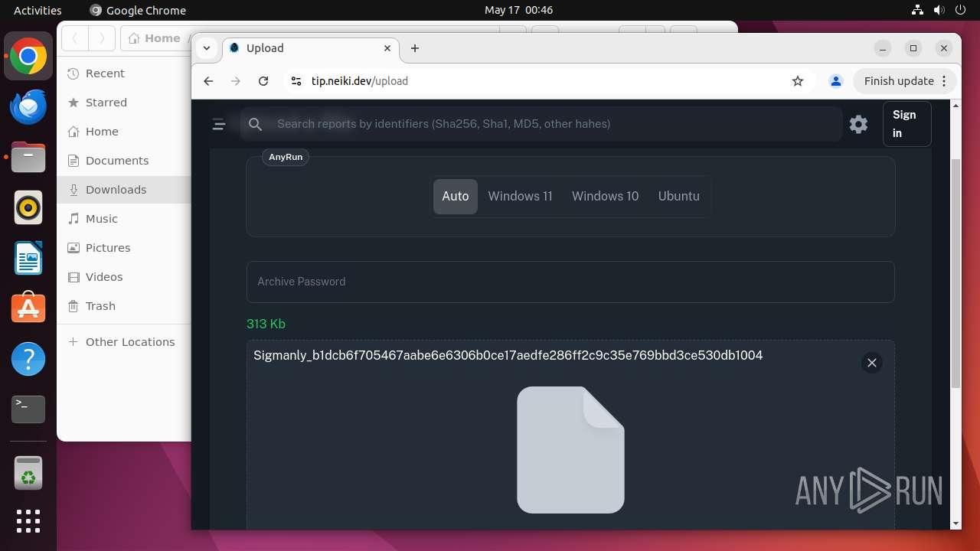The width and height of the screenshot is (980, 551).
Task: Open Trash in the Files sidebar
Action: [x=124, y=306]
